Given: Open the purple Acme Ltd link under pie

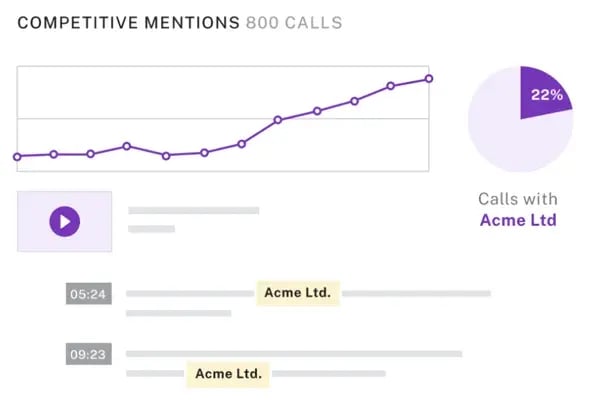Looking at the screenshot, I should coord(518,220).
